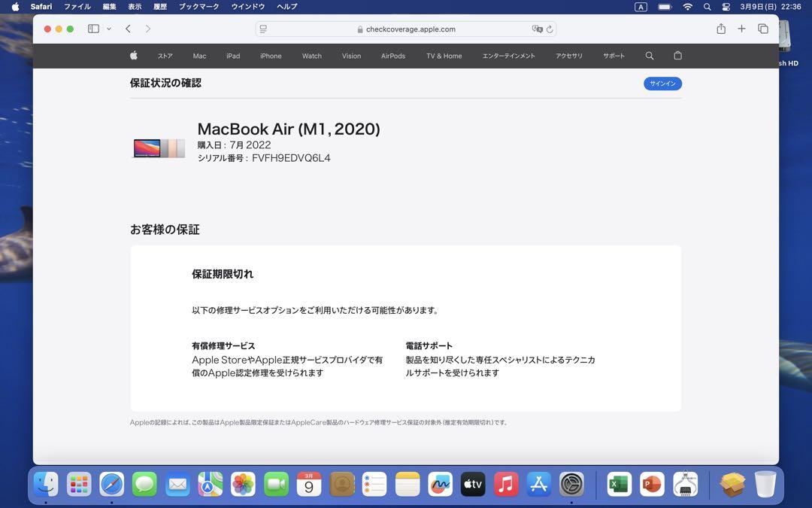This screenshot has width=812, height=508.
Task: Open App Store from the Dock
Action: pos(538,485)
